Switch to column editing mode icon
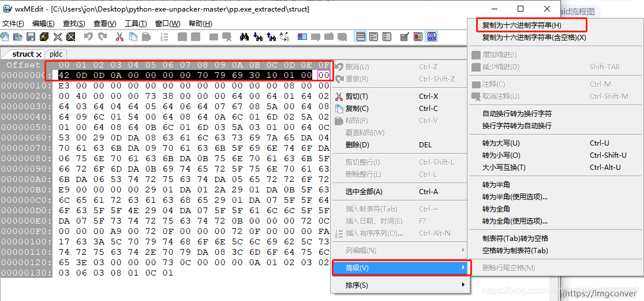 pyautogui.click(x=418, y=36)
